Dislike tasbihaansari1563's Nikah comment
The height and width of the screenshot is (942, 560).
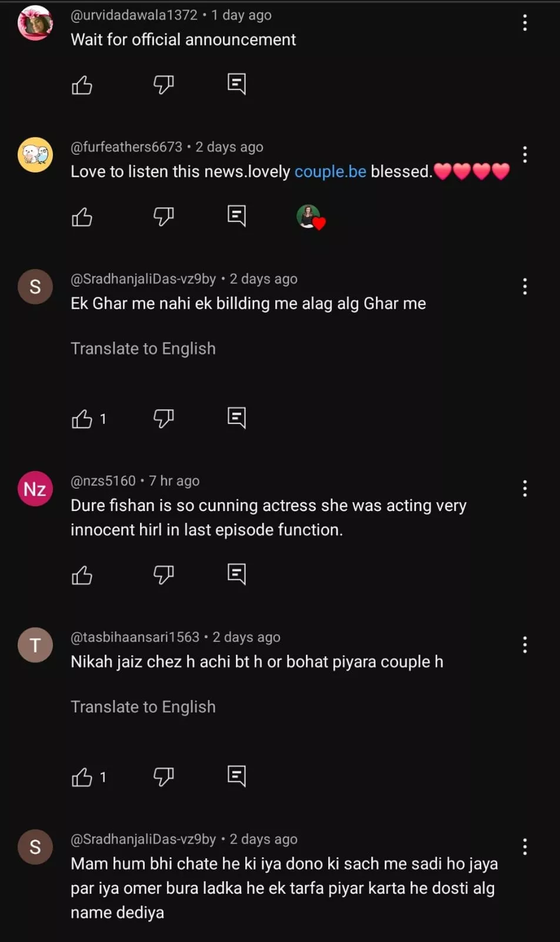[164, 777]
